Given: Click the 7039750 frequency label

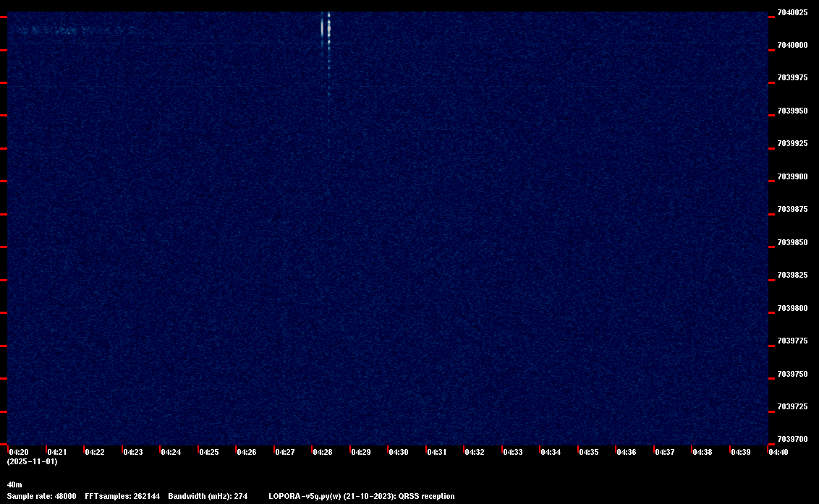Looking at the screenshot, I should (x=792, y=374).
